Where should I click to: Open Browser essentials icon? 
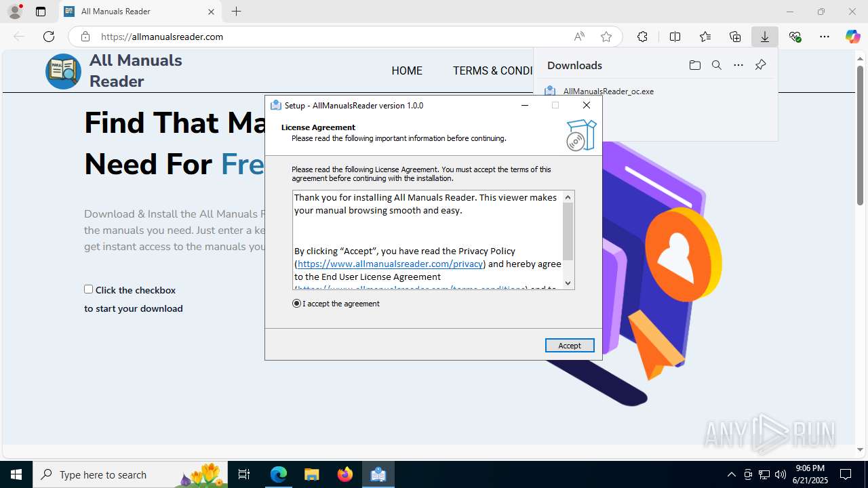(x=795, y=37)
